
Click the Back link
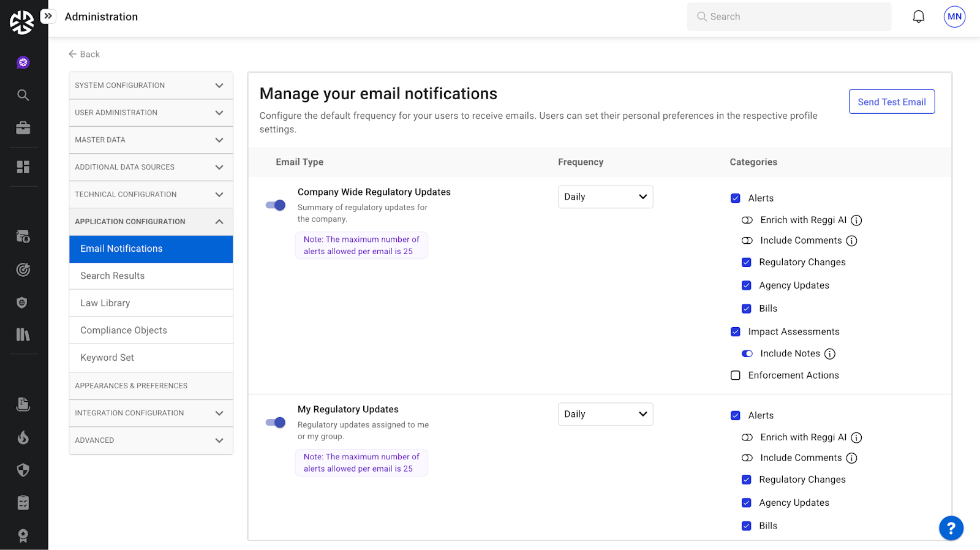click(x=85, y=54)
